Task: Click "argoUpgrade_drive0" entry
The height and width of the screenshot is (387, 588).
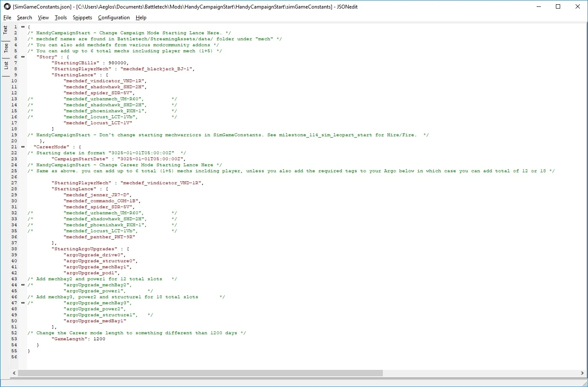Action: [93, 255]
